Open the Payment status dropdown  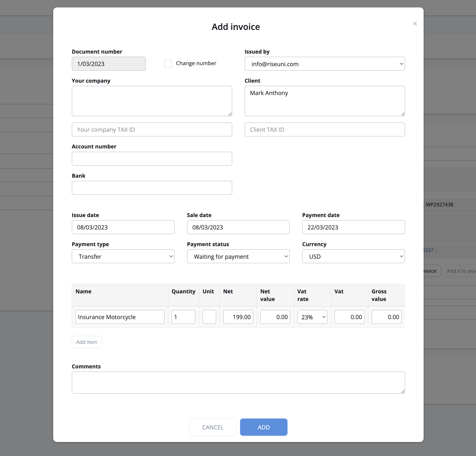point(238,256)
